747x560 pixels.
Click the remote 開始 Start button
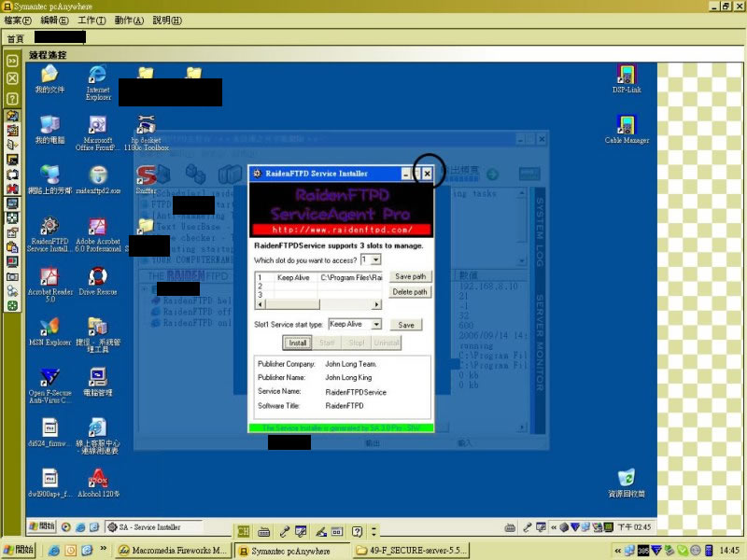pos(42,526)
